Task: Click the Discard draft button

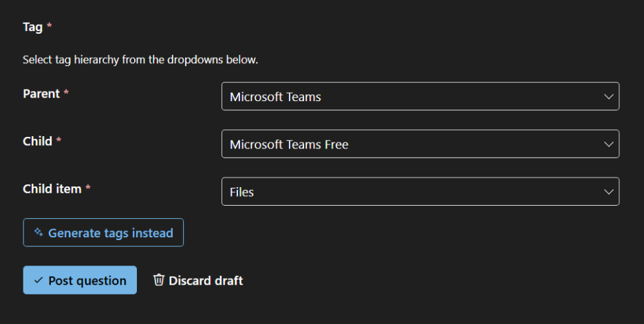Action: coord(198,281)
